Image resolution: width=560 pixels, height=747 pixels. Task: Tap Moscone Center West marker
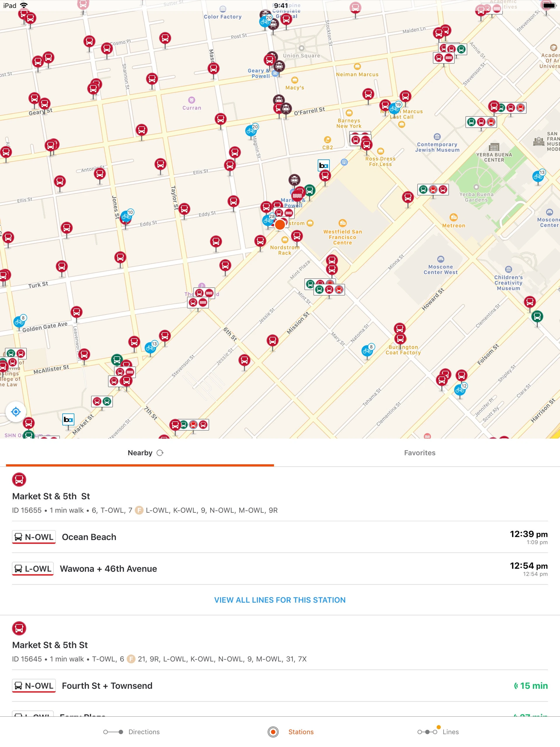tap(440, 259)
